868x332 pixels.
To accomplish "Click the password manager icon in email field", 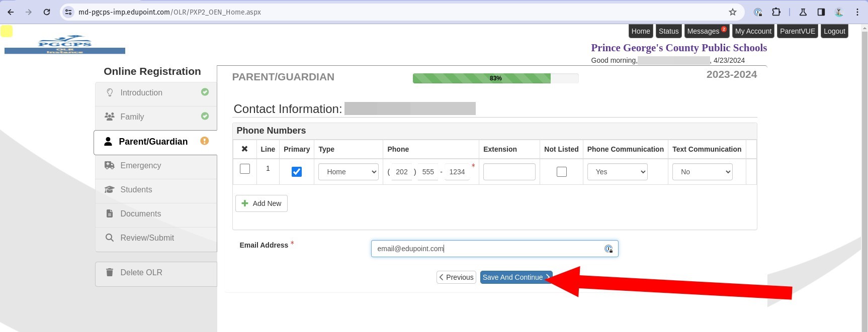I will [x=609, y=249].
